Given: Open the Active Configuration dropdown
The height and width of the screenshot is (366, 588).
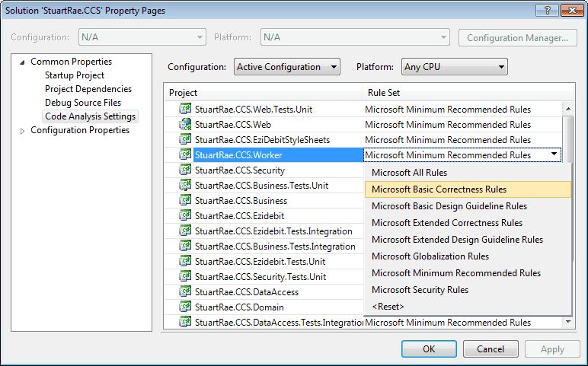Looking at the screenshot, I should pyautogui.click(x=287, y=67).
